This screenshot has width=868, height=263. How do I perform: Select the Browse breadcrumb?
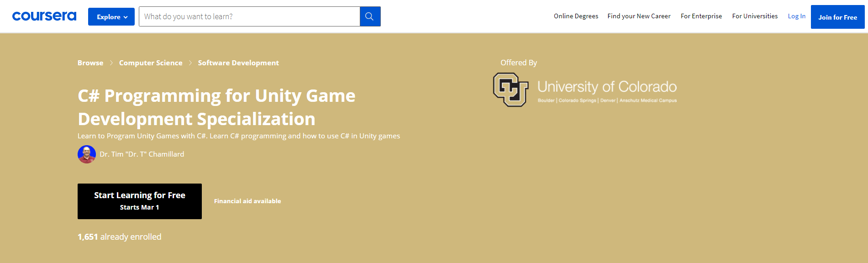pyautogui.click(x=90, y=63)
